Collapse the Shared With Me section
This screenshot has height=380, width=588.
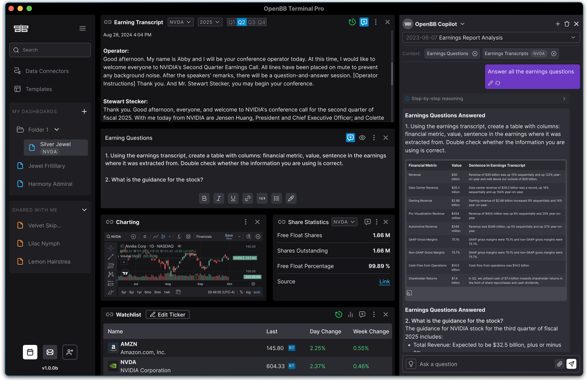(x=84, y=210)
